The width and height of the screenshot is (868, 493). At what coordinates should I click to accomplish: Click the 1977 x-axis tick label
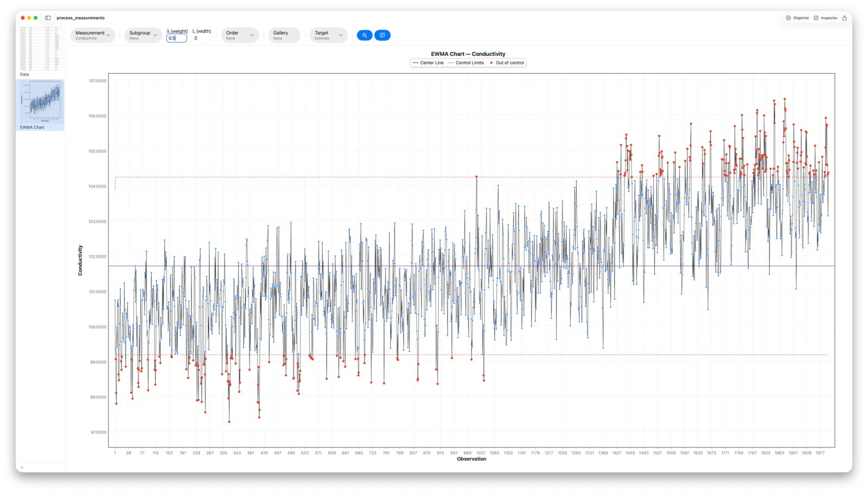[x=820, y=453]
